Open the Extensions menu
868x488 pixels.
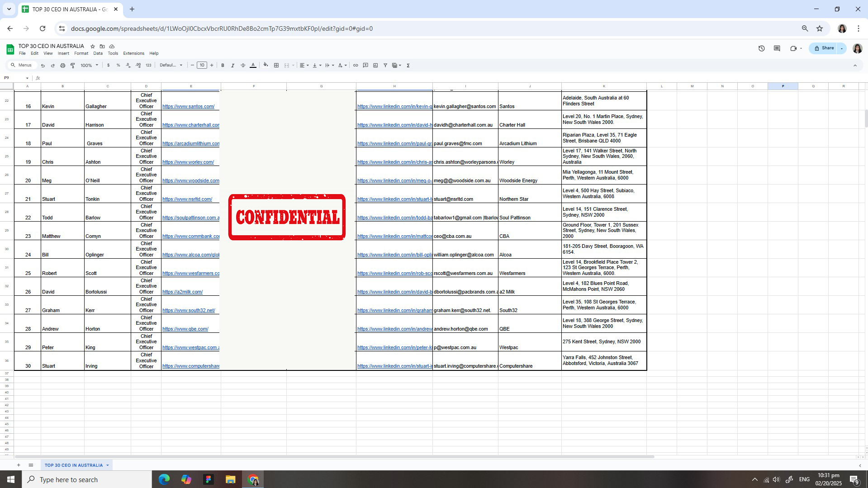[x=133, y=53]
